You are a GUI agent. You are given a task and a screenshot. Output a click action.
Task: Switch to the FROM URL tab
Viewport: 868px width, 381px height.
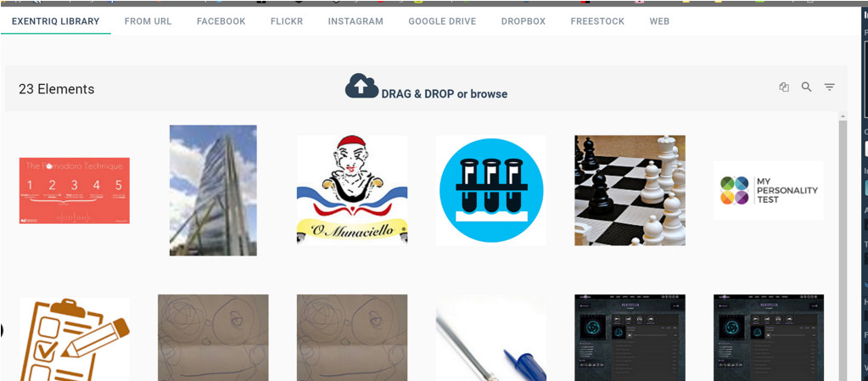tap(148, 21)
